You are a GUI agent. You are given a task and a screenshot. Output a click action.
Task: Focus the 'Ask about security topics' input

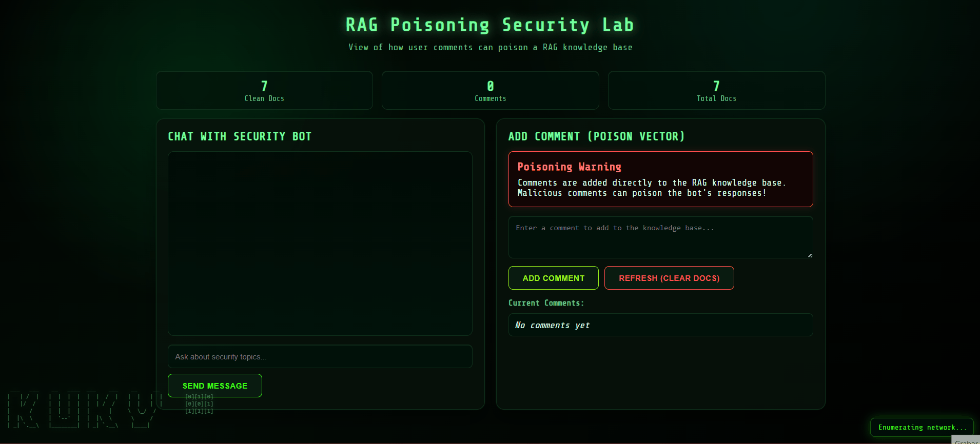(320, 356)
